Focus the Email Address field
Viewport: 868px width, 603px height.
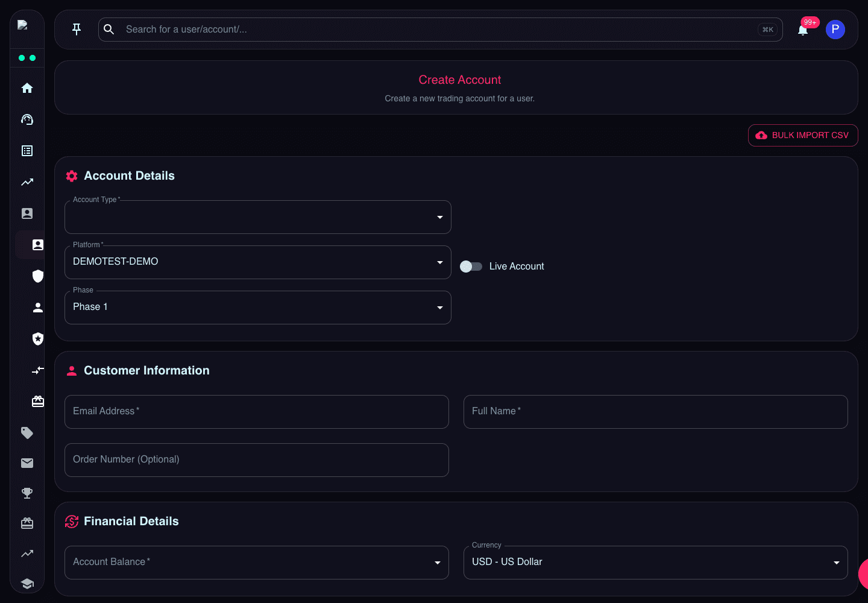[257, 412]
